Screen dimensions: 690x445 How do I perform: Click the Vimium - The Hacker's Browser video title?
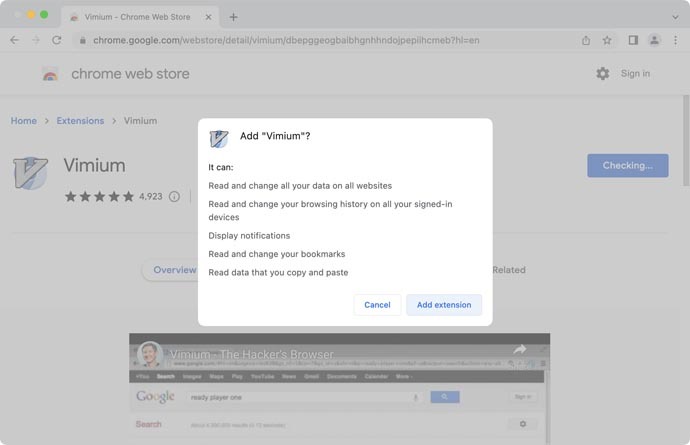tap(252, 354)
